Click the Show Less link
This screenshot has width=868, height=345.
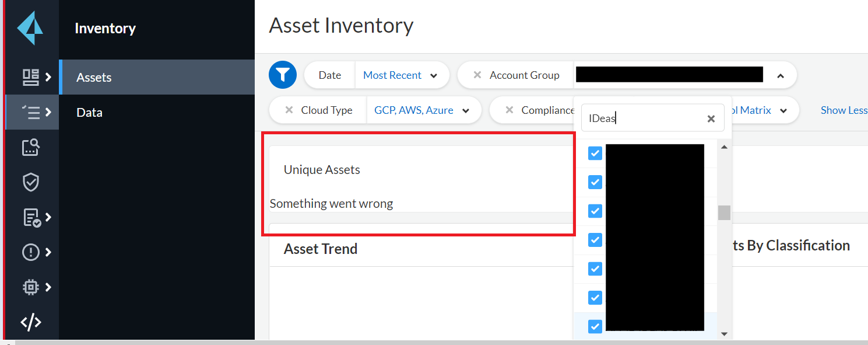[843, 110]
